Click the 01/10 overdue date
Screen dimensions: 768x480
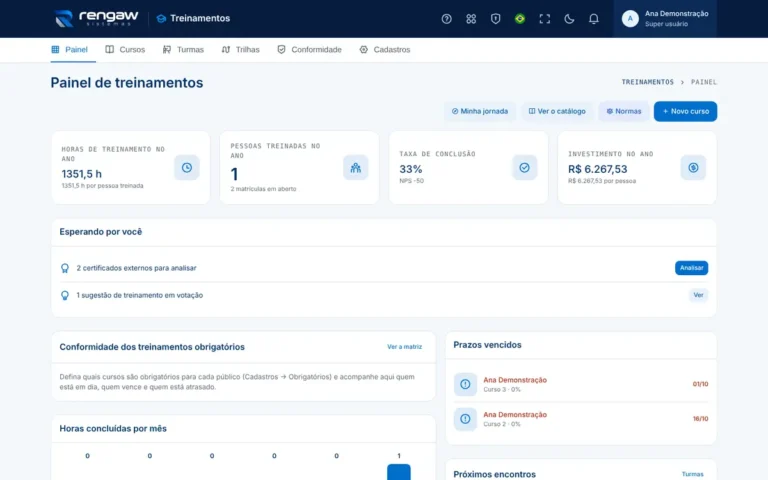(x=700, y=384)
